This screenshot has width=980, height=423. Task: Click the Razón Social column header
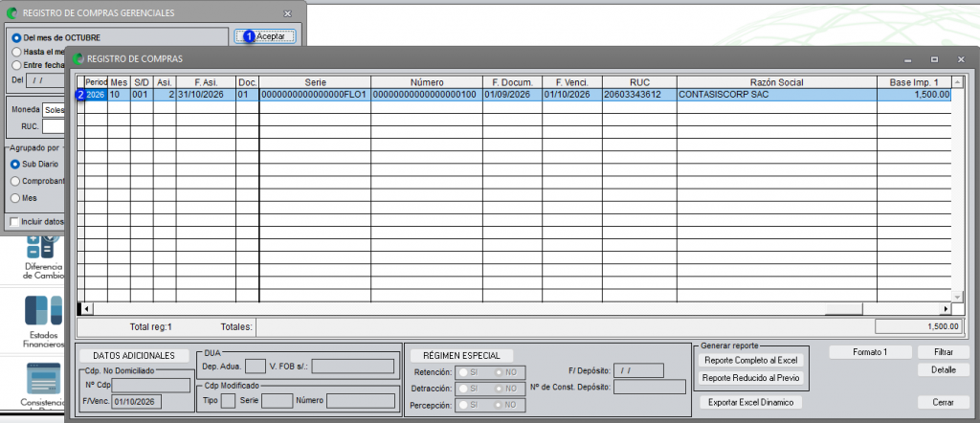point(777,82)
